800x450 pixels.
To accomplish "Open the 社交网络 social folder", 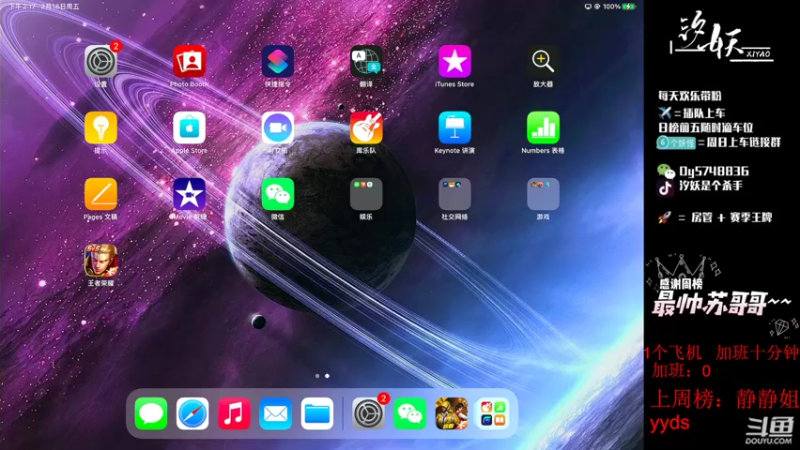I will coord(455,194).
